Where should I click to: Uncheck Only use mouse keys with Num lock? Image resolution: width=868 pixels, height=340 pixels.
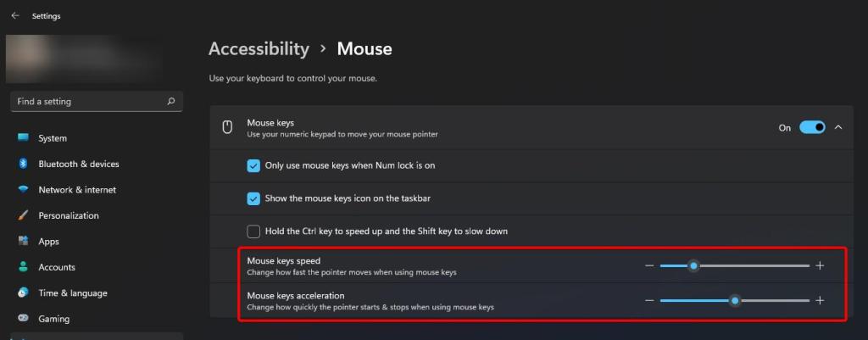point(253,165)
